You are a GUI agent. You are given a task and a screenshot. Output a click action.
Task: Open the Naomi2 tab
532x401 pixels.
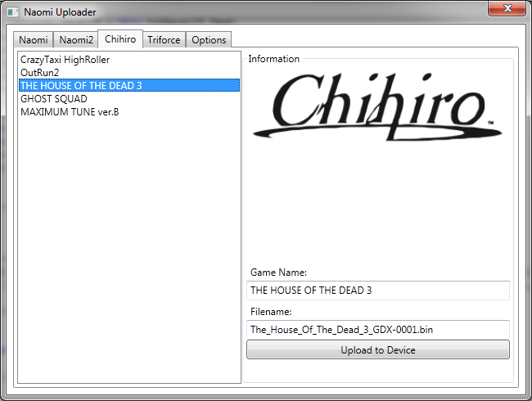(x=76, y=40)
